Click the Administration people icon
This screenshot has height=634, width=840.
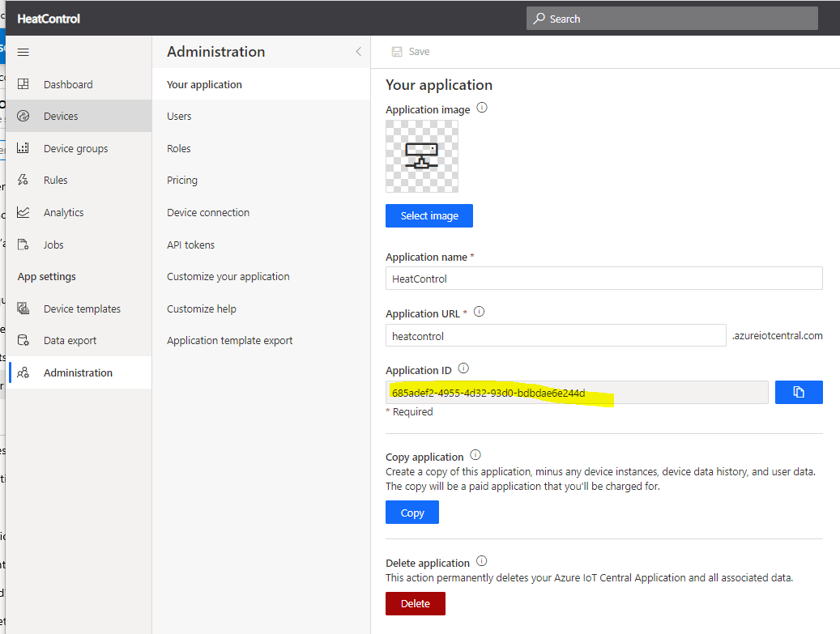point(23,372)
